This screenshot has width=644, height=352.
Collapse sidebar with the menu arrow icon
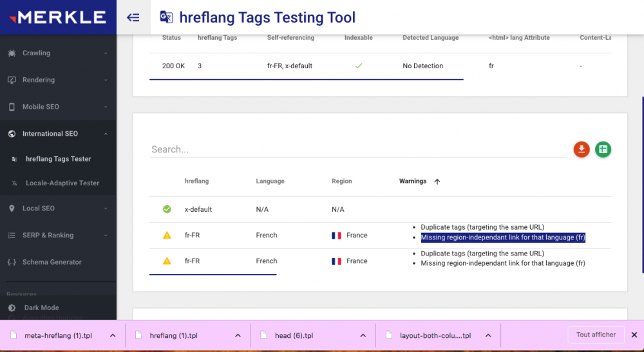(x=133, y=17)
